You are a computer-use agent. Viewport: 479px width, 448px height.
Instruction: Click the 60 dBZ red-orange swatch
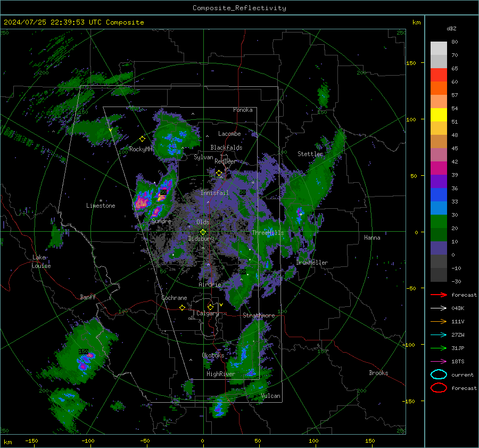coord(439,75)
